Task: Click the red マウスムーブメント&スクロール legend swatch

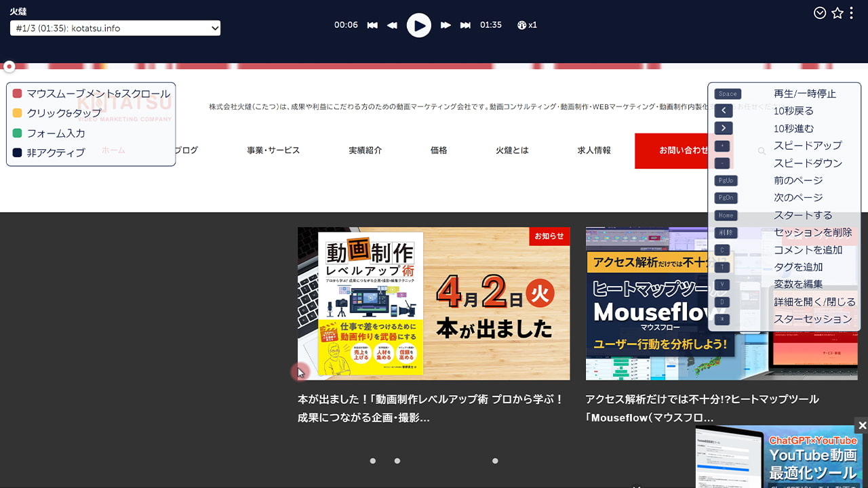Action: [x=18, y=94]
